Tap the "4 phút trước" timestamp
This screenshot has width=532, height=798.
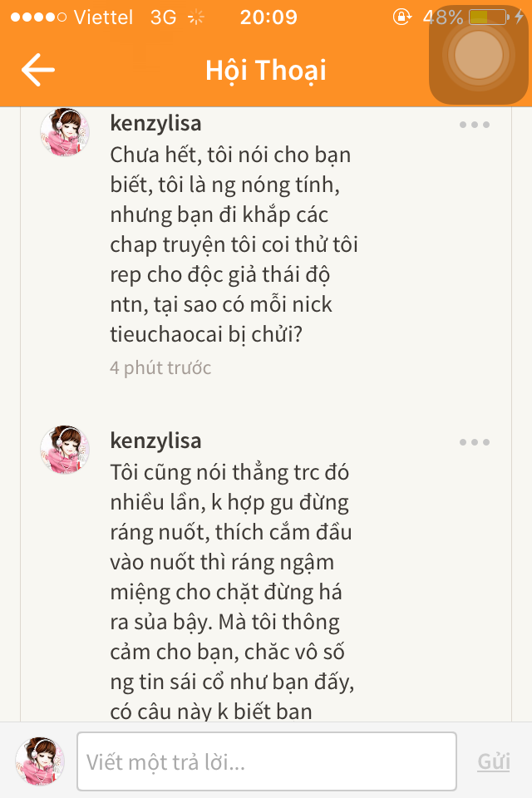tap(160, 367)
